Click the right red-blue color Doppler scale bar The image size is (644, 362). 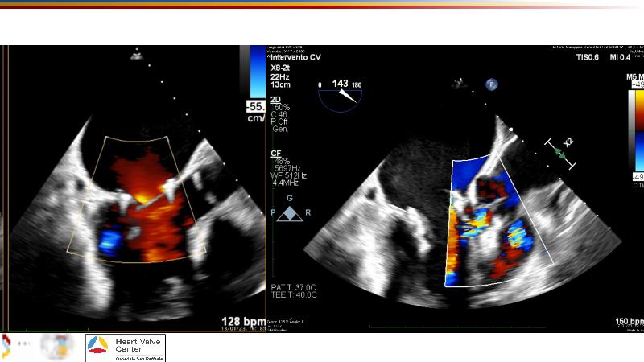(x=635, y=129)
